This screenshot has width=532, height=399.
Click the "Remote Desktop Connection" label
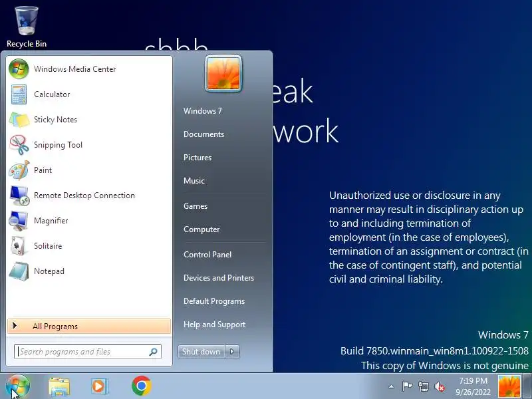coord(84,196)
